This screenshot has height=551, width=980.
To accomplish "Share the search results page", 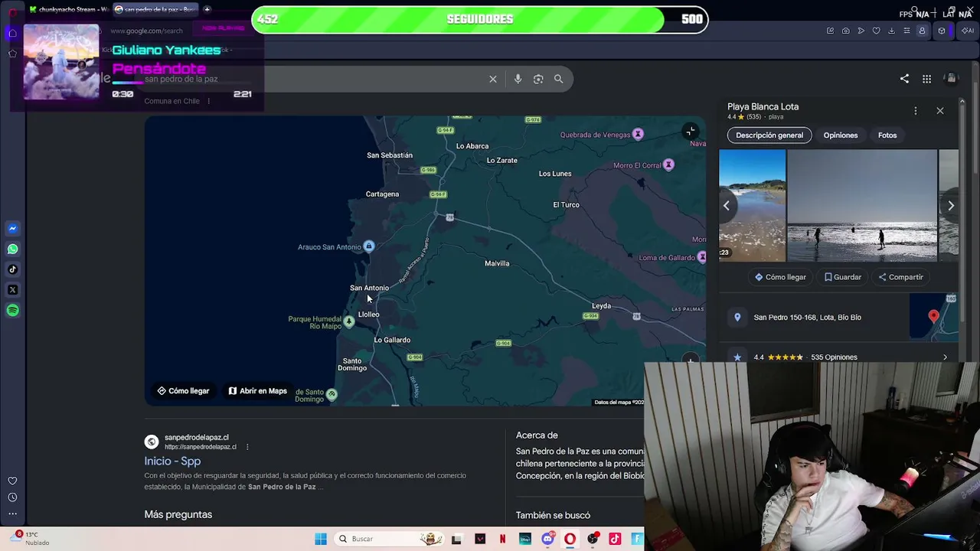I will coord(904,79).
